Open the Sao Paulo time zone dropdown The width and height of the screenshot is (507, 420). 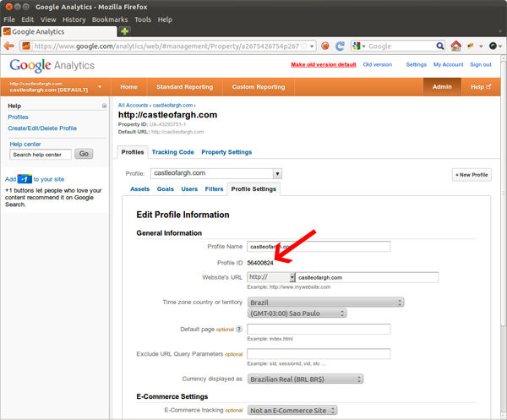tap(297, 313)
